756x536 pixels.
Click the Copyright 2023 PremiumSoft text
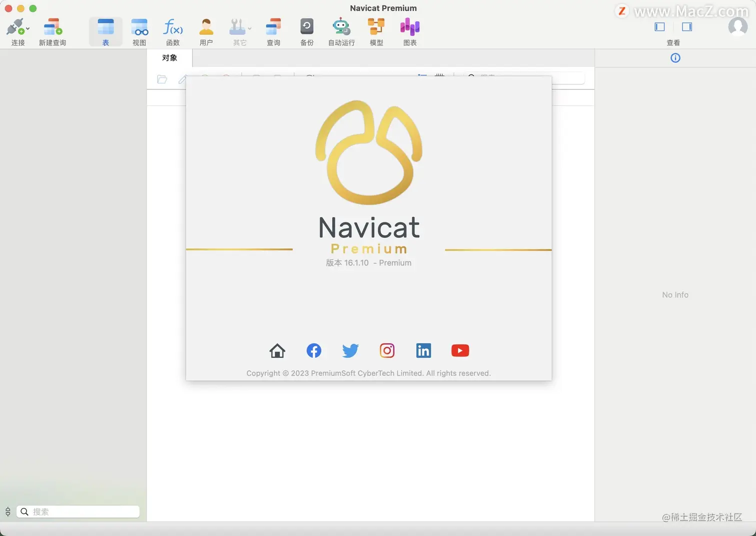(368, 373)
